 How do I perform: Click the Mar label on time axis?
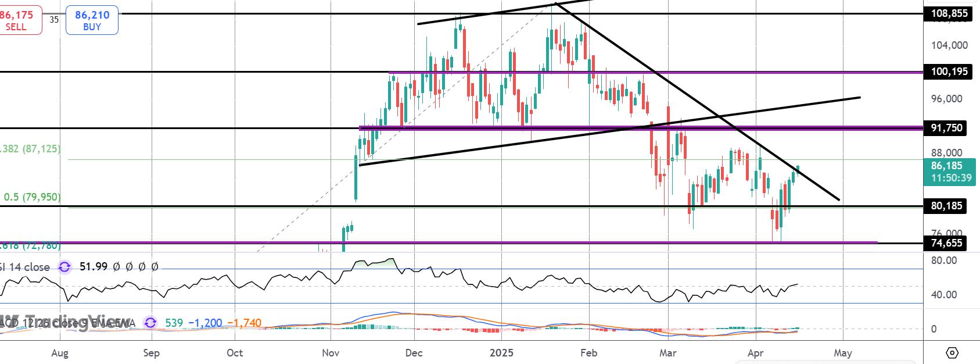pyautogui.click(x=668, y=353)
